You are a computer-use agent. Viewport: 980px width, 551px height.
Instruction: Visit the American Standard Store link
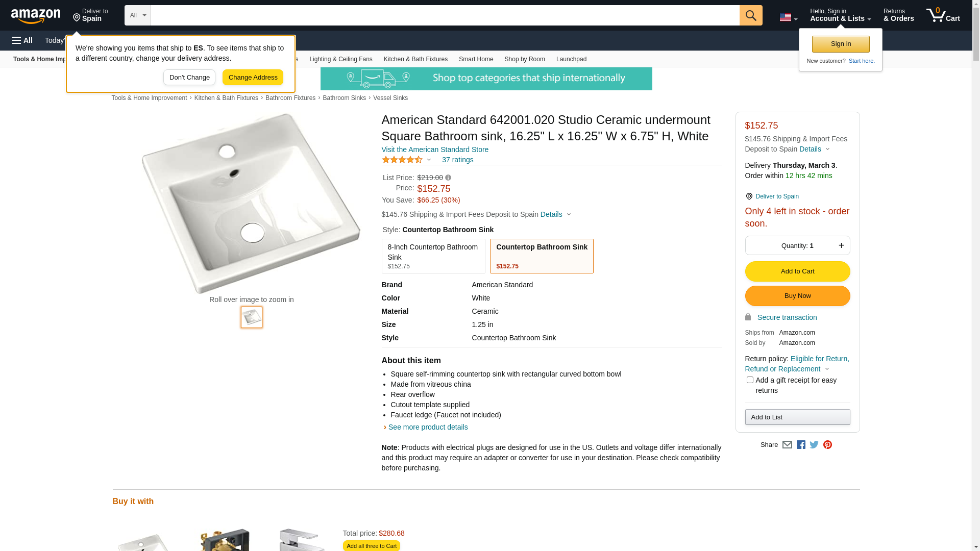pos(435,149)
